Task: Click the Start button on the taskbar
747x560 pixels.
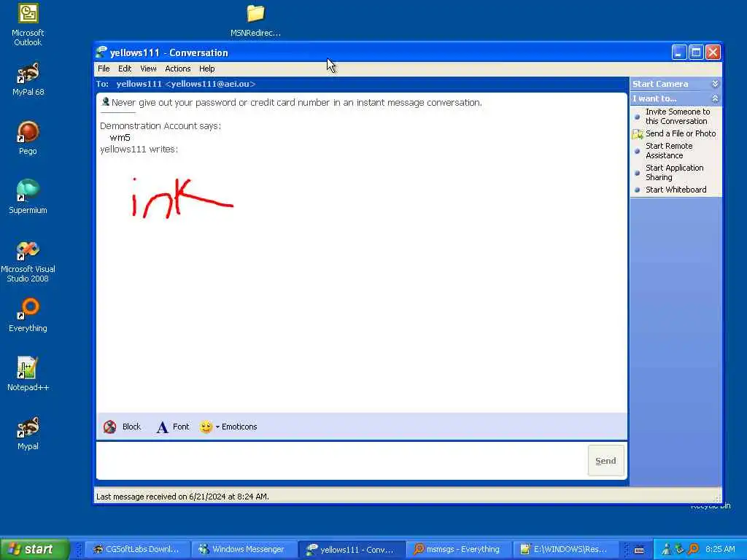Action: click(34, 549)
